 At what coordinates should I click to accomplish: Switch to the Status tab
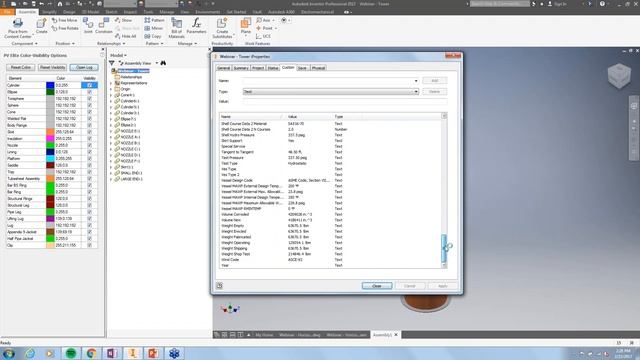point(273,68)
